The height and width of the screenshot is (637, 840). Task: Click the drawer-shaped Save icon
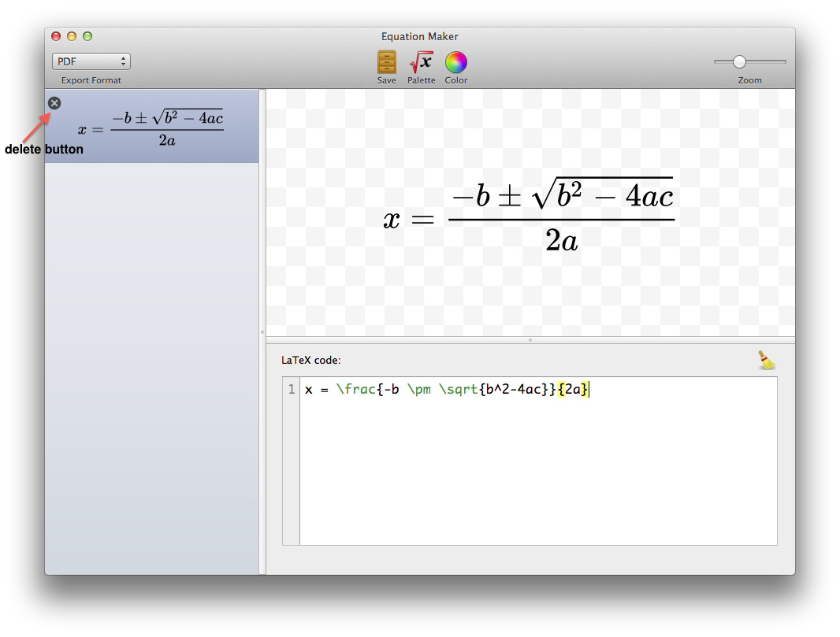[386, 60]
